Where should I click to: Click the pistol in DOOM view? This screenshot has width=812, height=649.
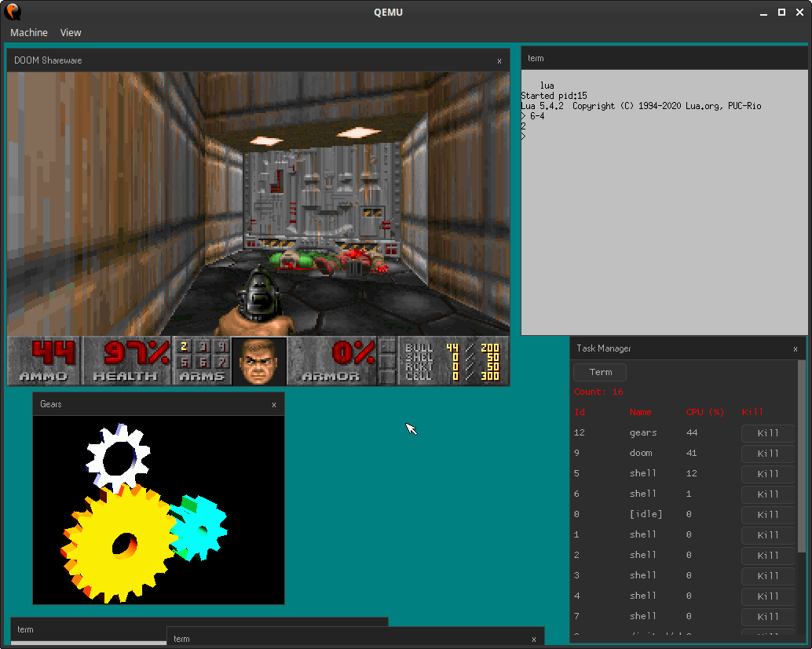(x=261, y=294)
